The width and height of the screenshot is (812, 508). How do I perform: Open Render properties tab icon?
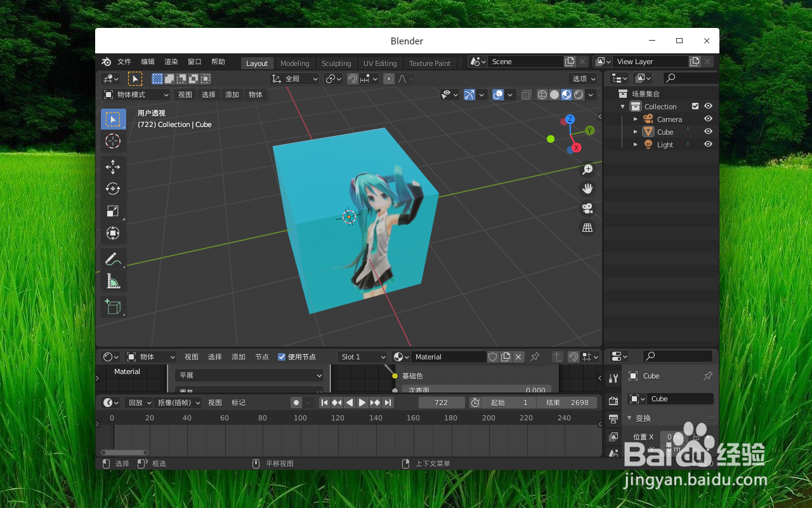[x=613, y=401]
